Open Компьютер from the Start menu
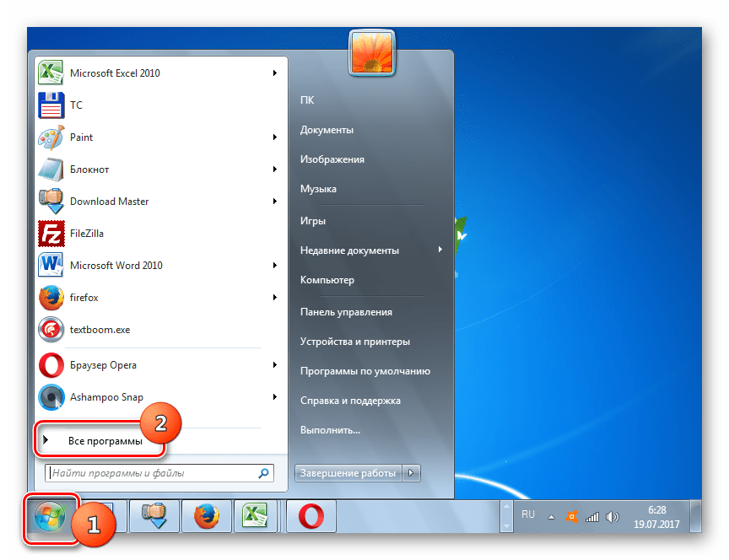Viewport: 729px width, 560px height. [x=327, y=280]
